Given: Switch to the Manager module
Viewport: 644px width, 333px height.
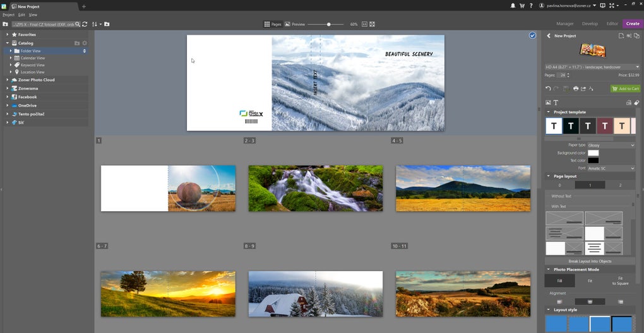Looking at the screenshot, I should click(565, 24).
